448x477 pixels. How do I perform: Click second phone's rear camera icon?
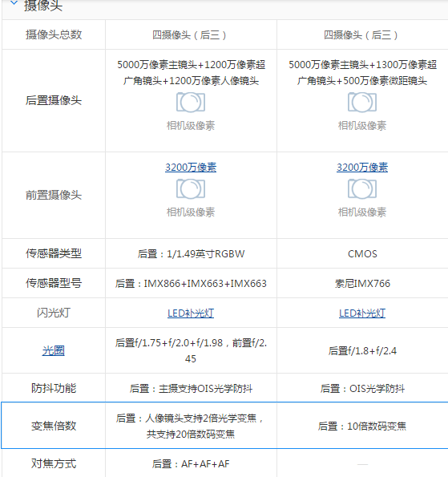pyautogui.click(x=362, y=103)
